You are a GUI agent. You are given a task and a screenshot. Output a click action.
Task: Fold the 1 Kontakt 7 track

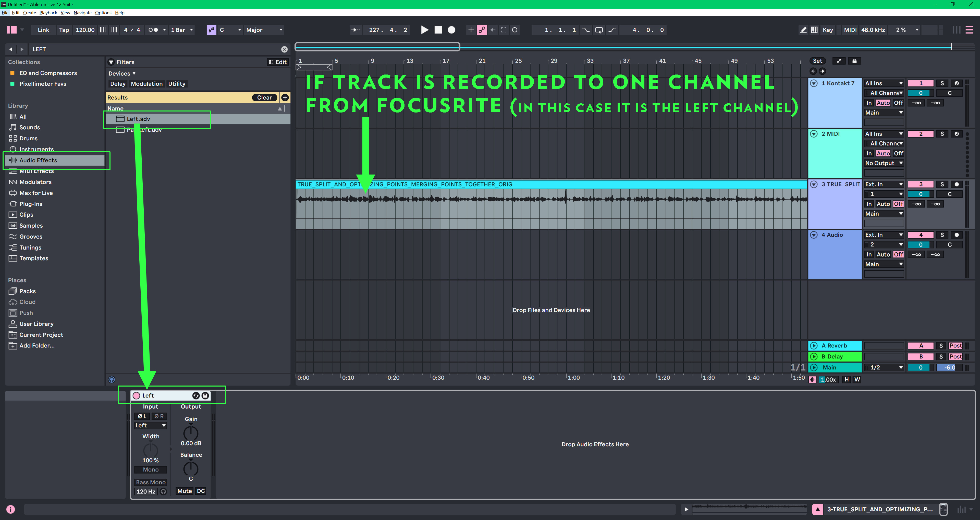tap(814, 83)
